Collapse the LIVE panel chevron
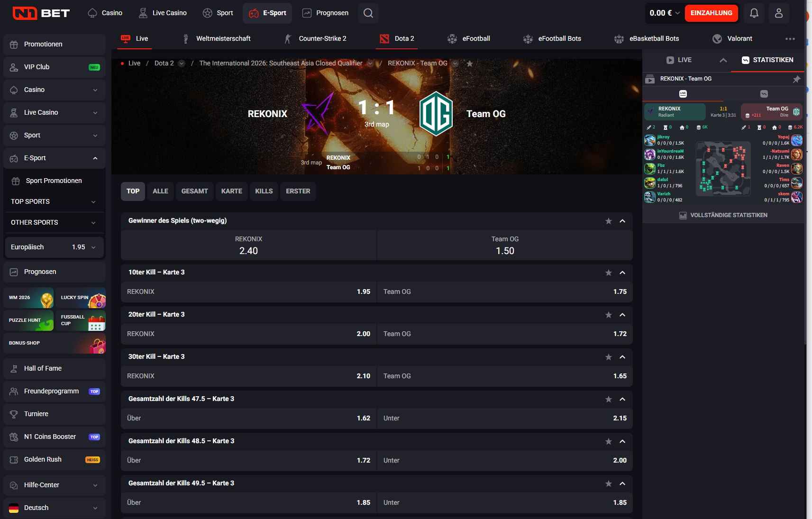The image size is (812, 519). 723,60
